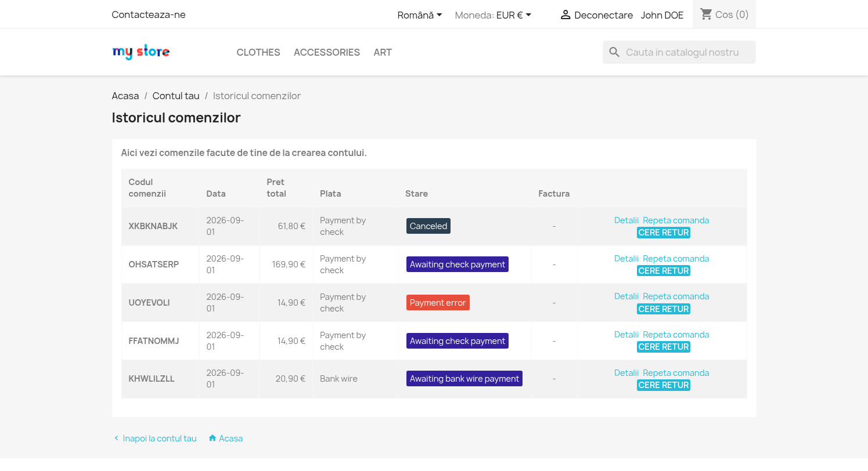Click Awaiting check payment badge for FFATNOMMJ
The image size is (868, 471).
click(x=458, y=341)
